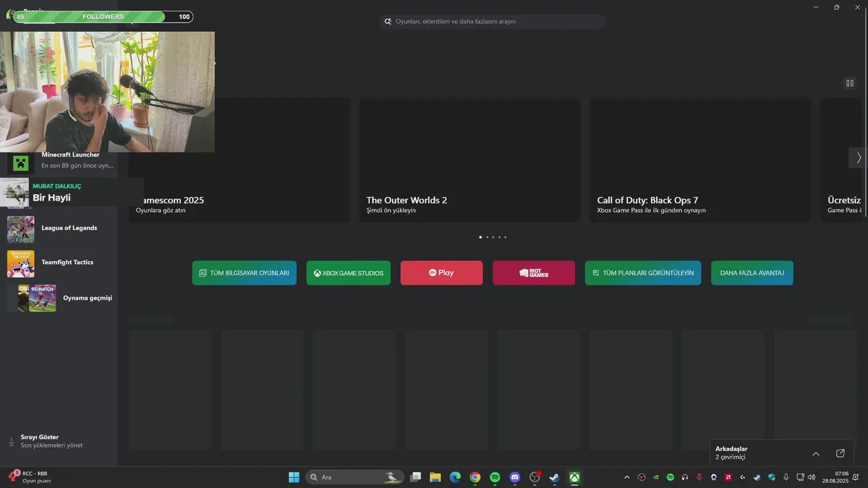
Task: Launch Microsoft Edge from taskbar
Action: (x=455, y=477)
